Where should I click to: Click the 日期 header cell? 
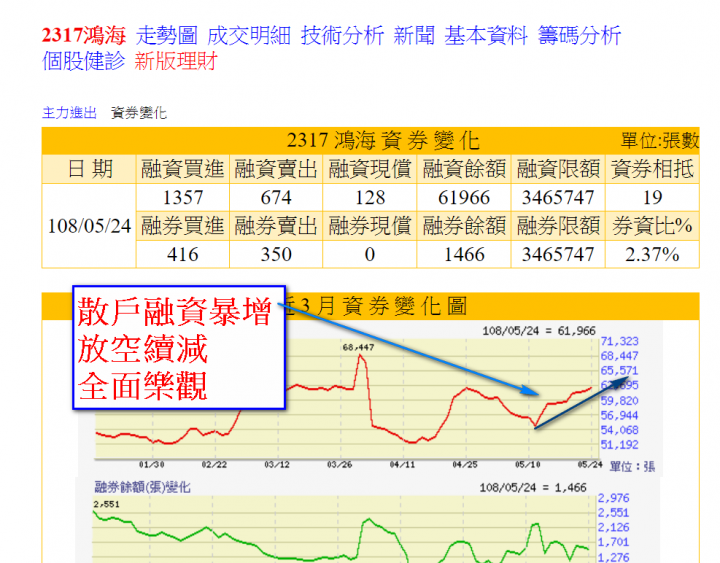(x=90, y=169)
